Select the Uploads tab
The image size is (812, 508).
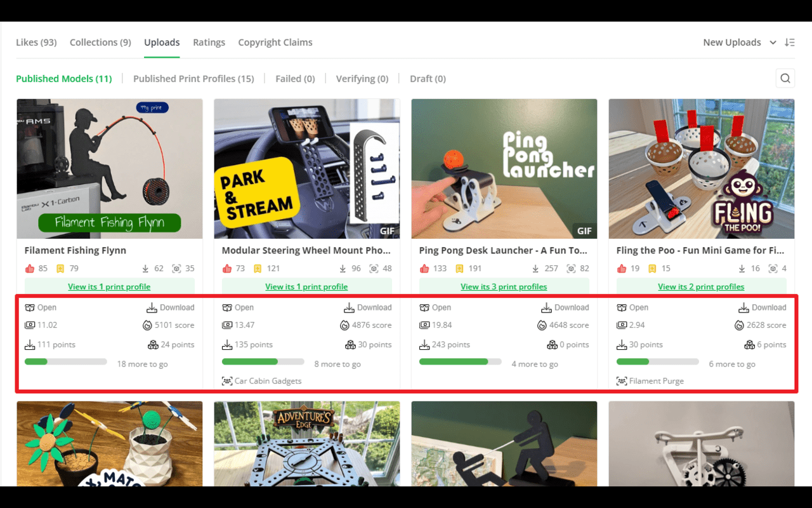pyautogui.click(x=162, y=43)
